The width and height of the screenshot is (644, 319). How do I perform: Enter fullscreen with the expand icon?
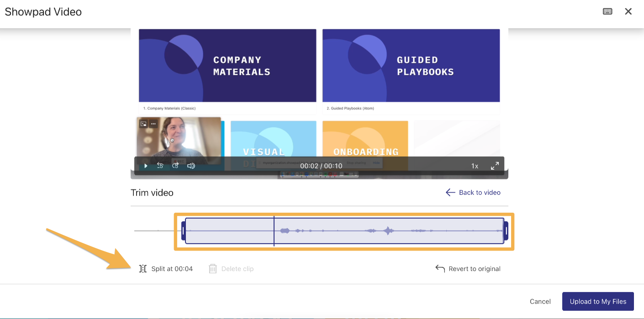click(495, 166)
